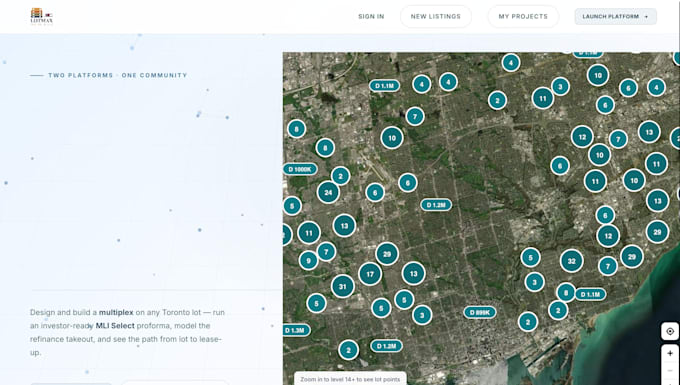The width and height of the screenshot is (680, 385).
Task: Select the cluster marker labeled 24
Action: coord(328,192)
